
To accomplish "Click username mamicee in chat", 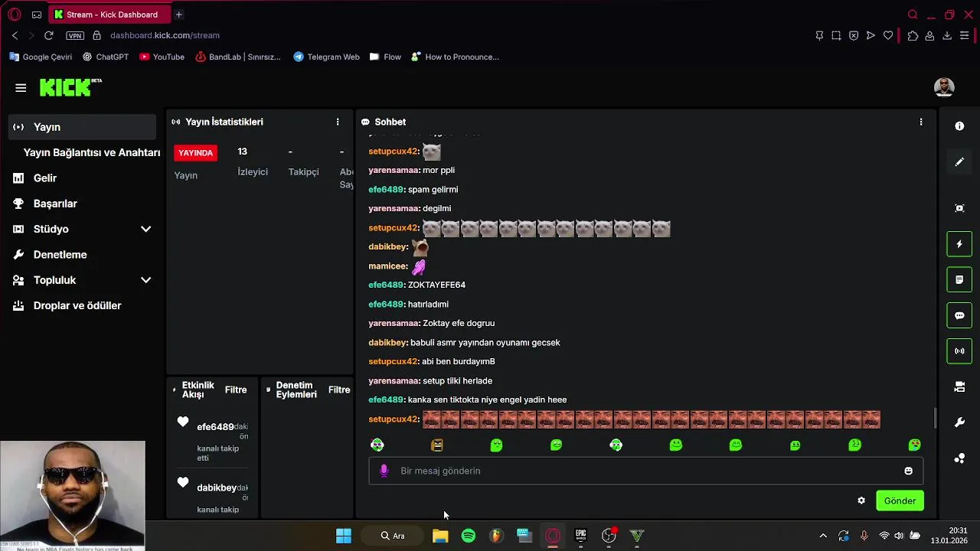I will tap(388, 266).
